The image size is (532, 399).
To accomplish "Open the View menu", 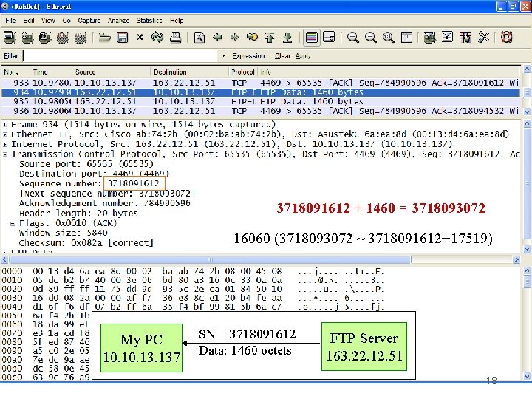I will (x=48, y=21).
